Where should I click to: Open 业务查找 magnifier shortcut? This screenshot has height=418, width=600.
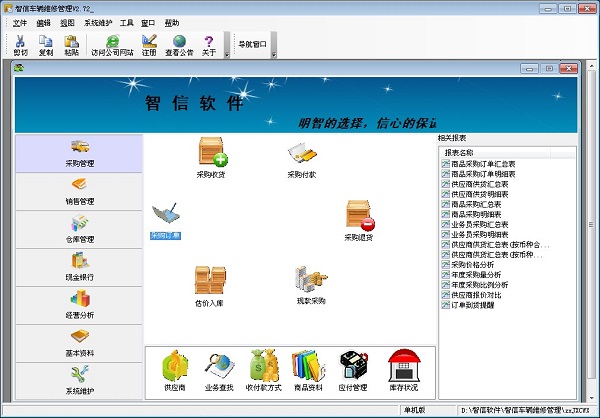[x=219, y=372]
